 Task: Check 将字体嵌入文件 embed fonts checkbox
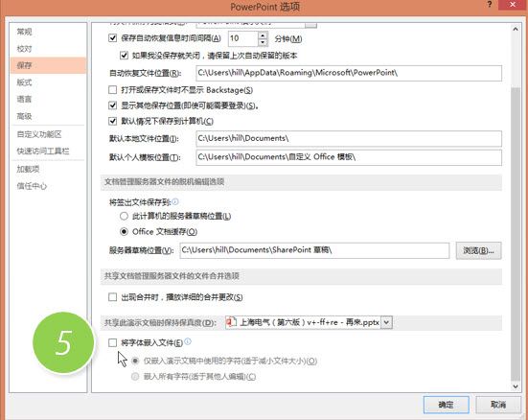tap(112, 343)
